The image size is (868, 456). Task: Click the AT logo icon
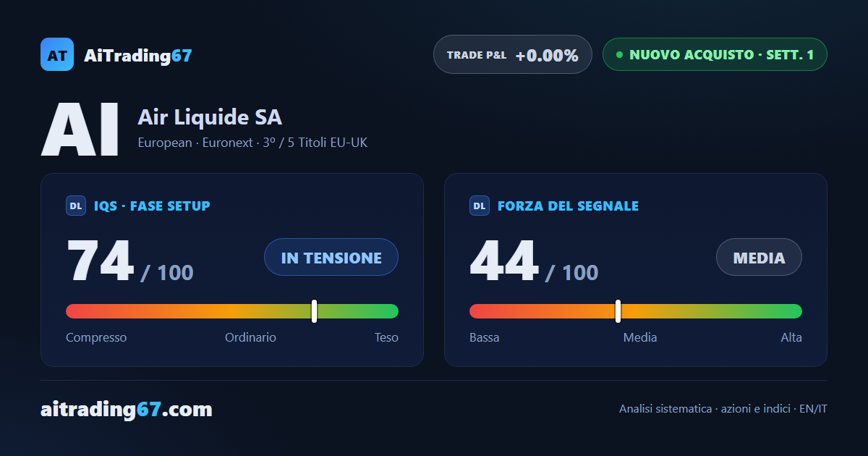57,54
